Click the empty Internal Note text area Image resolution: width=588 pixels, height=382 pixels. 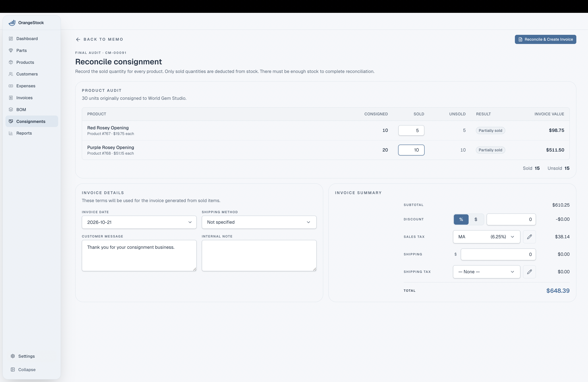click(x=259, y=256)
